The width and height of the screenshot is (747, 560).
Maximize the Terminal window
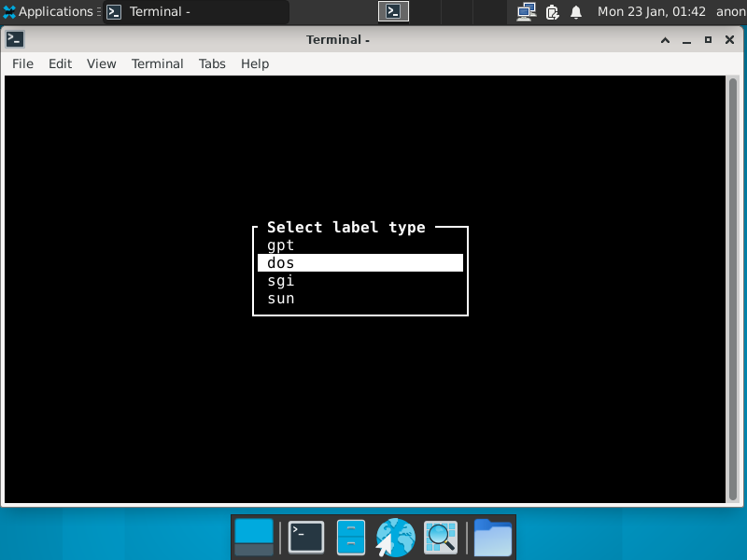coord(709,40)
